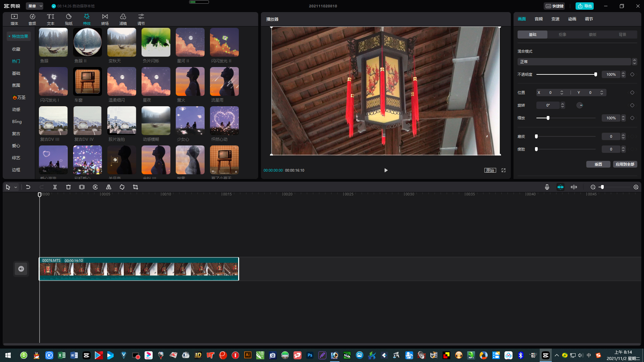Adjust the 瘦脸 value stepper arrows

623,149
